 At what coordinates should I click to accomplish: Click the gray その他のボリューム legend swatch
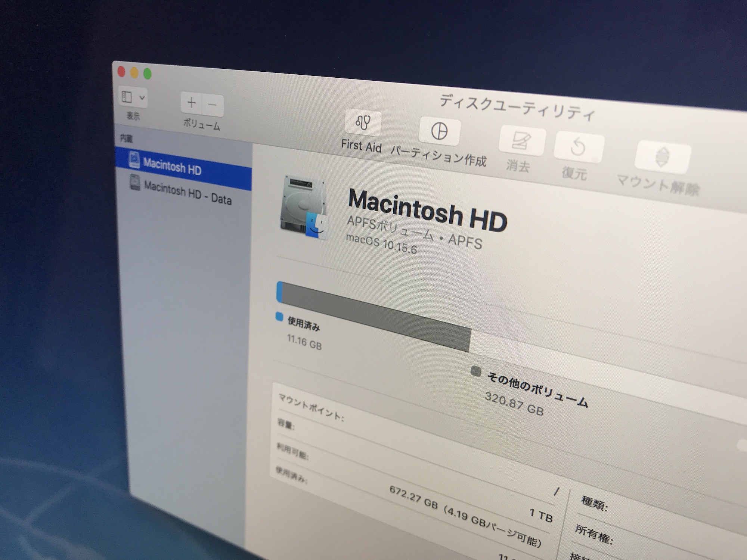(x=476, y=371)
